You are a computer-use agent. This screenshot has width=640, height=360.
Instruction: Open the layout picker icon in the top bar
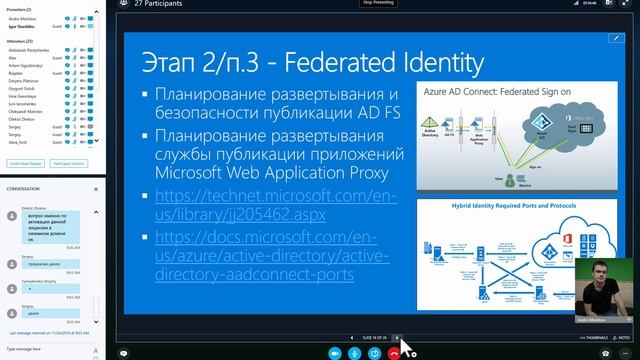coord(609,3)
